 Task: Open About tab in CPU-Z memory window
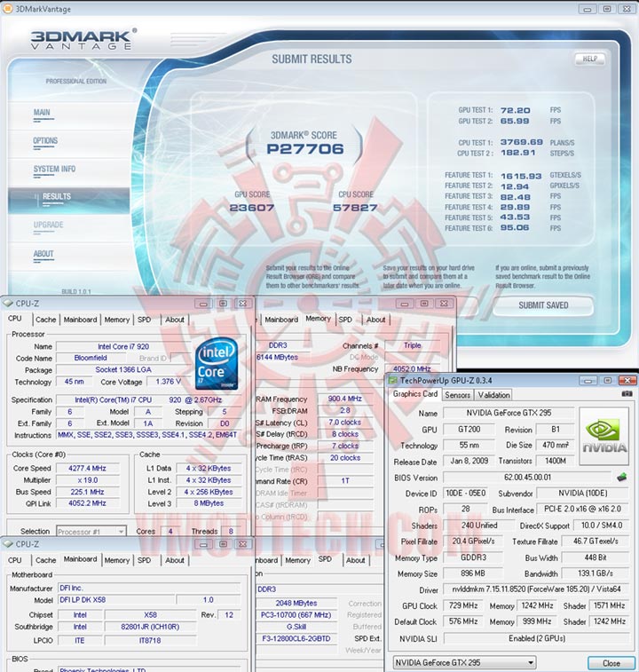pos(376,320)
